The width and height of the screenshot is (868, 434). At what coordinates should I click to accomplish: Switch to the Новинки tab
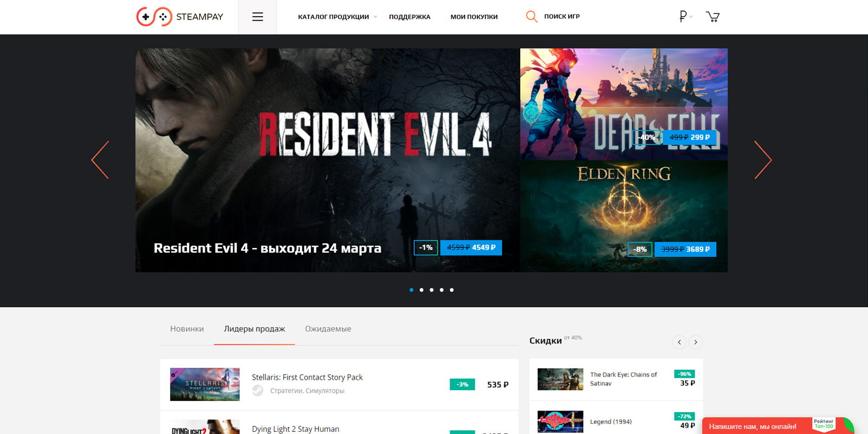187,329
